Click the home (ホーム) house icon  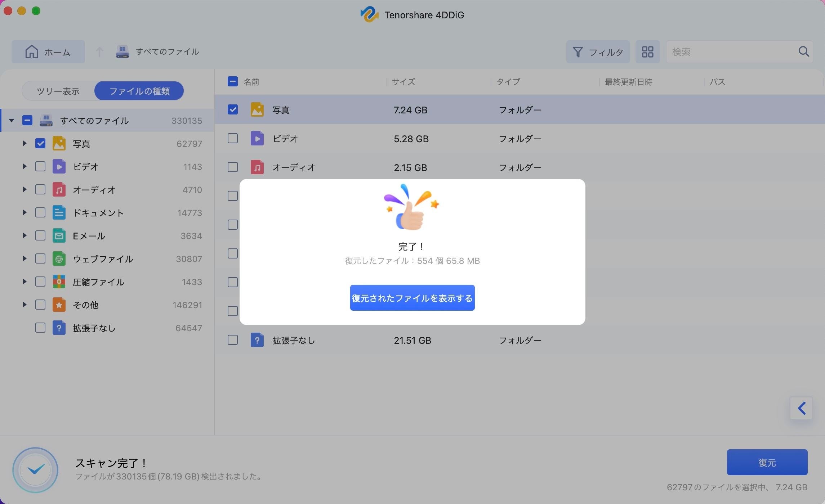[x=32, y=52]
